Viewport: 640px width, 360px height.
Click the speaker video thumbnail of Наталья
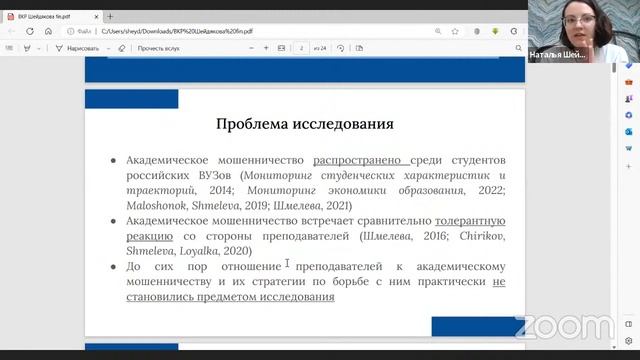pyautogui.click(x=584, y=31)
